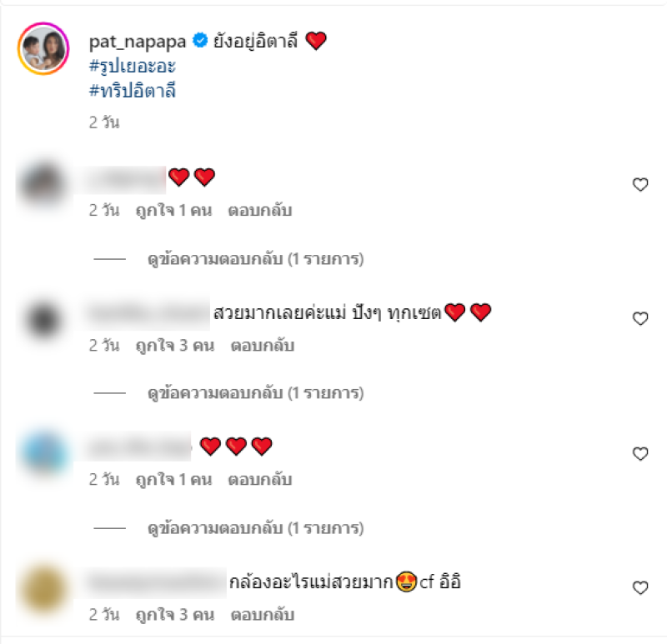Image resolution: width=667 pixels, height=644 pixels.
Task: Reply to the 'ปังๆ ทุกเซต' comment
Action: (x=263, y=346)
